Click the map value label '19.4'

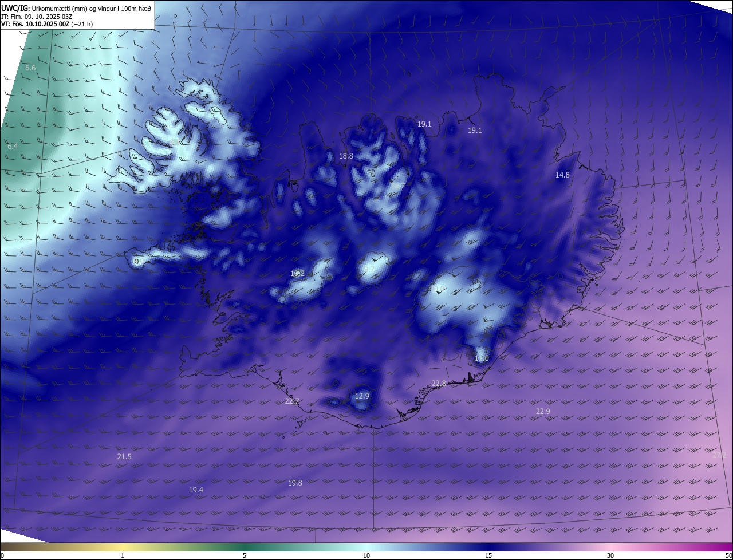[196, 490]
